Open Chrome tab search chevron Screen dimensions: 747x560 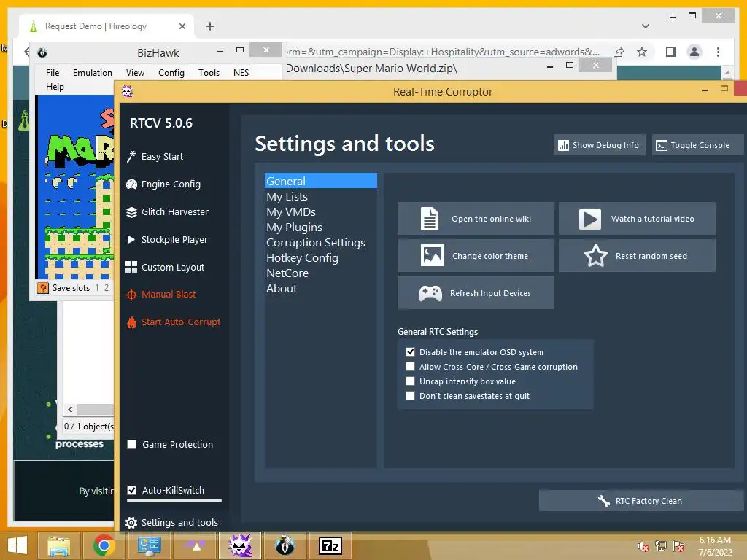(x=645, y=26)
